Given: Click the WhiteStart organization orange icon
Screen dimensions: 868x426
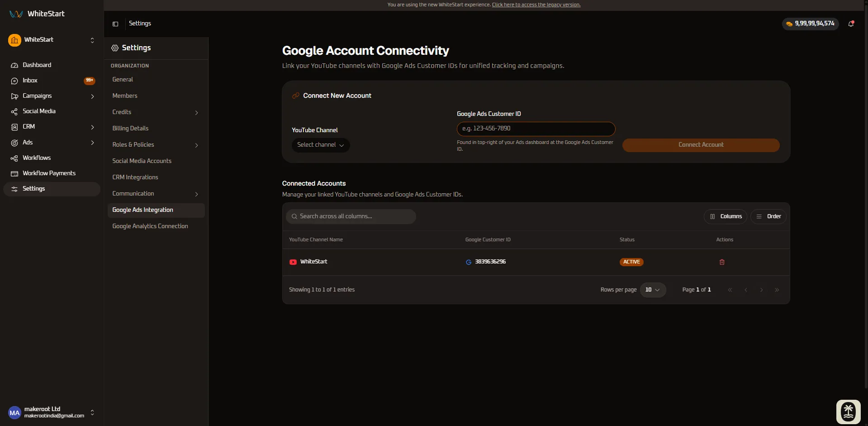Looking at the screenshot, I should click(14, 40).
